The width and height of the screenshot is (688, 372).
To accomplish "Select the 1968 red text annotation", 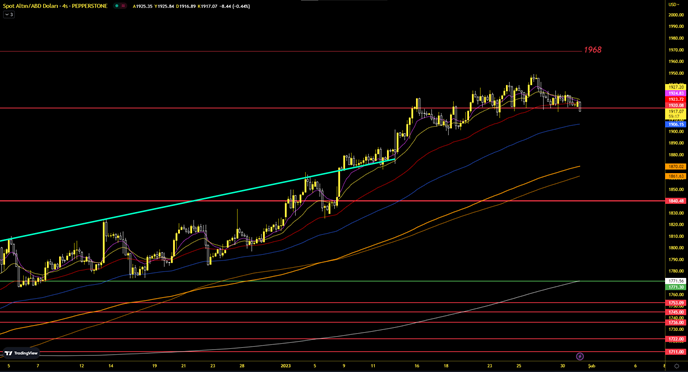I will (592, 50).
